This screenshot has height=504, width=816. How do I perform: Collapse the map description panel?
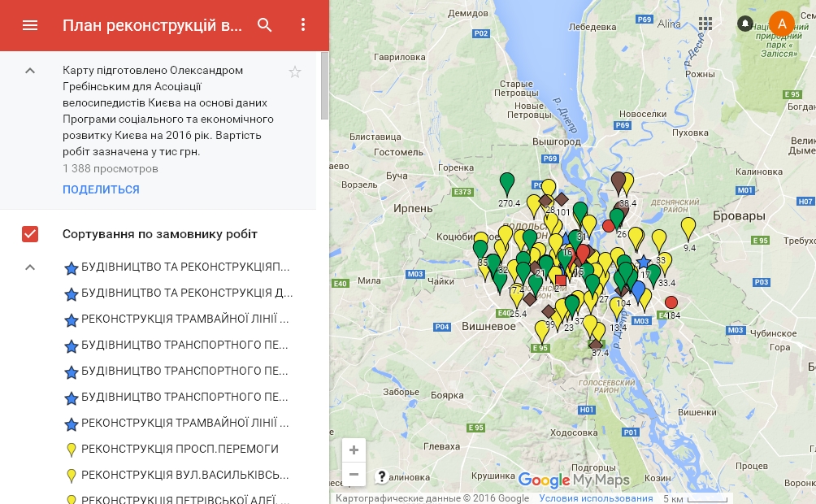coord(30,70)
